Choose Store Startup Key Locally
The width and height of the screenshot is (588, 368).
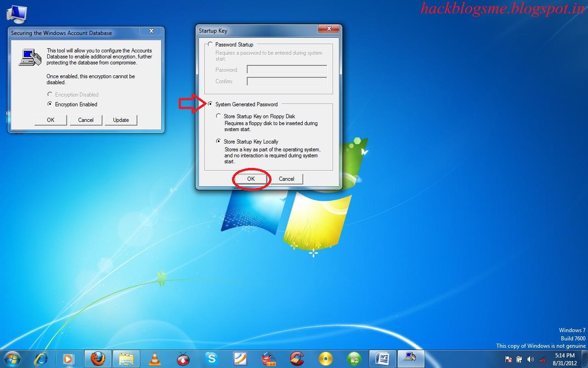(x=219, y=142)
